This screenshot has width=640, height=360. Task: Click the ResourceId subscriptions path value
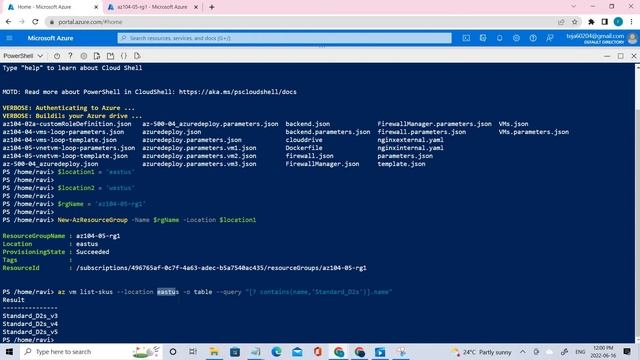click(221, 268)
